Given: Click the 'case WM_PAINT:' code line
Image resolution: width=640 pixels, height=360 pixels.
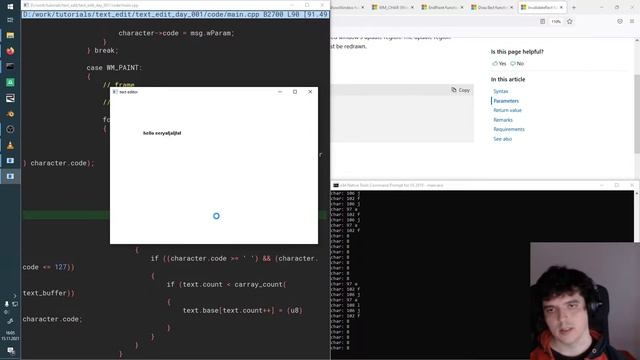Looking at the screenshot, I should pos(114,68).
